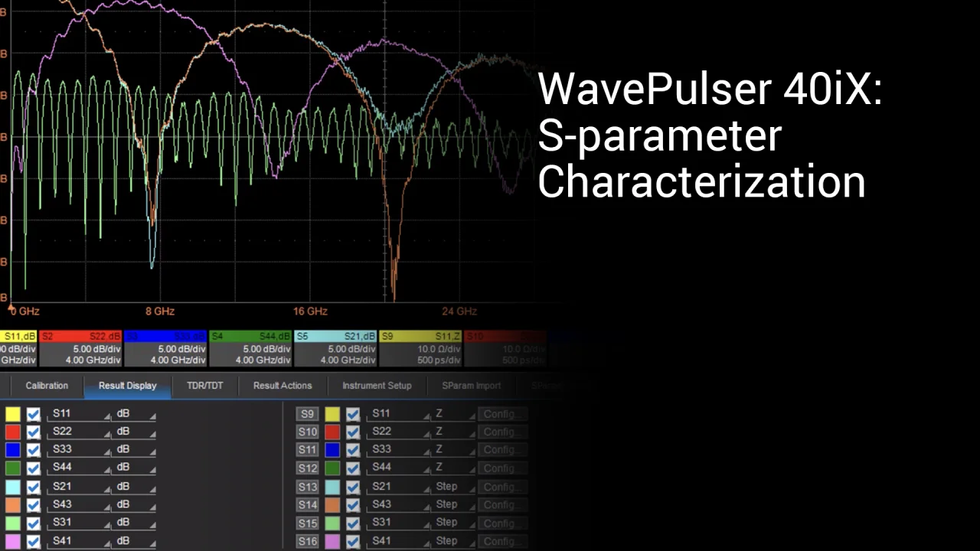Click the S12 trace button

tap(307, 468)
